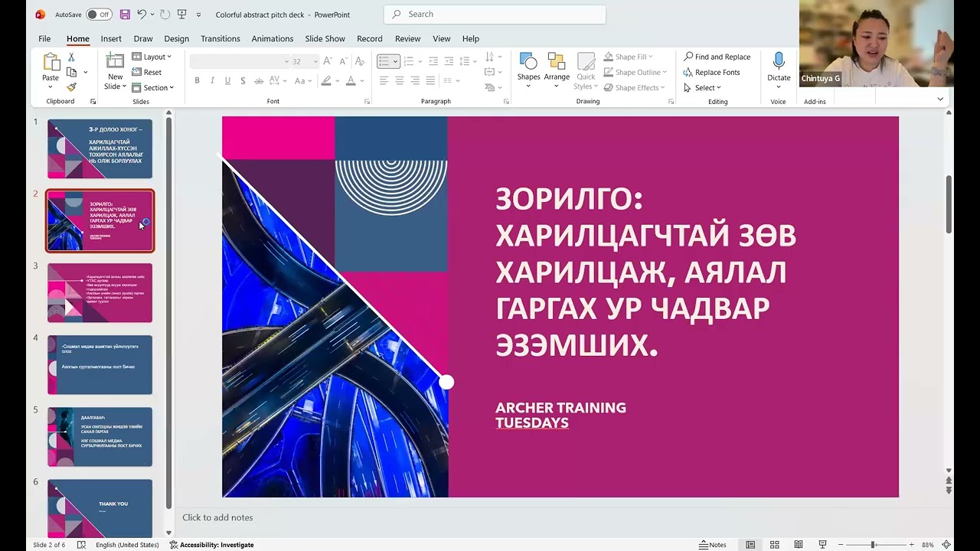Select the Format Painter brush icon
980x551 pixels.
(x=71, y=86)
